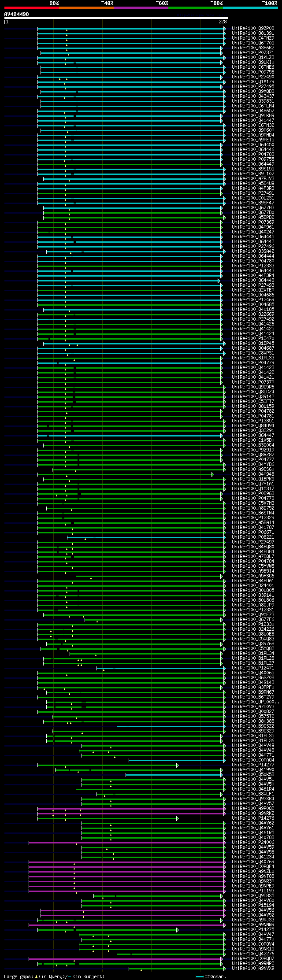Open hit UniRef100_Q6T705
This screenshot has height=980, width=282.
pos(253,43)
